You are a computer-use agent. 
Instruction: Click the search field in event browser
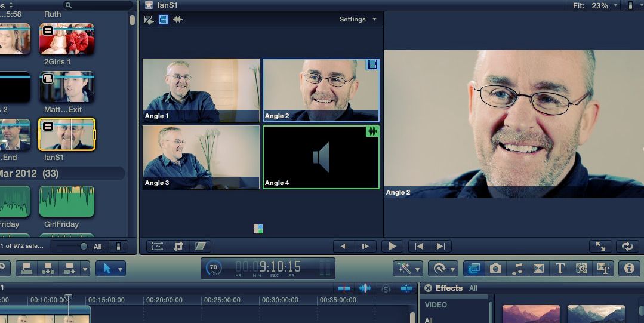98,5
